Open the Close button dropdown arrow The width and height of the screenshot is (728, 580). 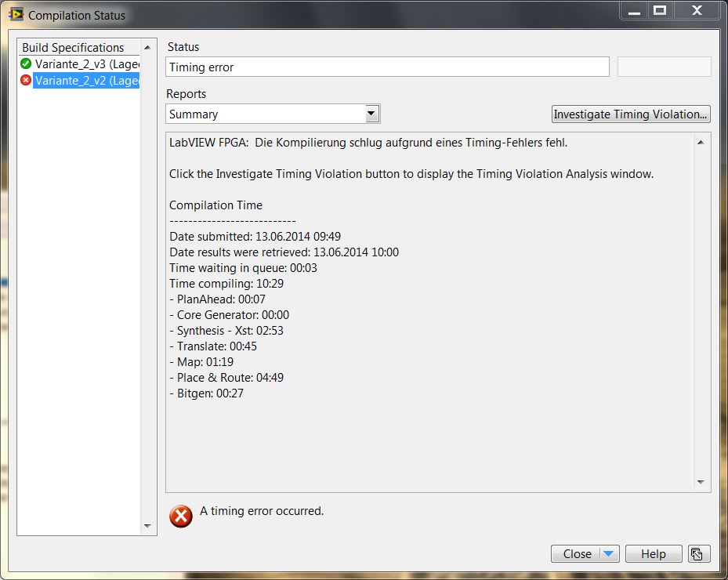(x=609, y=553)
